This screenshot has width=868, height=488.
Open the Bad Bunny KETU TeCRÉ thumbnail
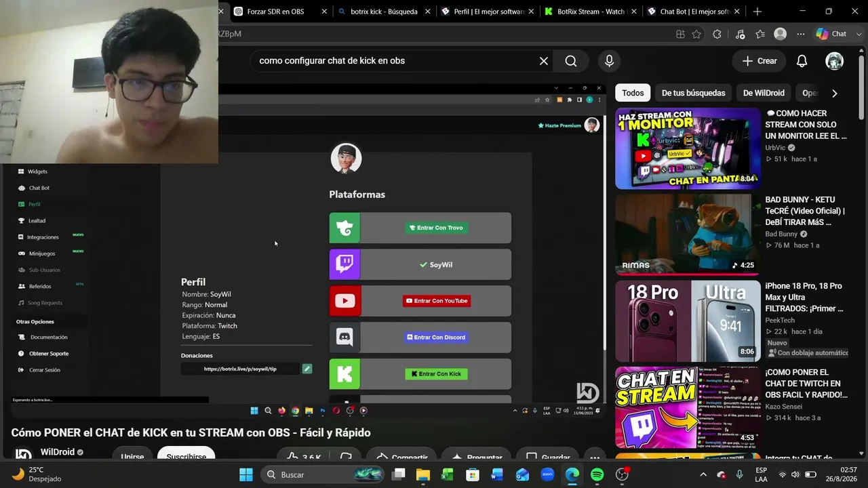[x=688, y=235]
